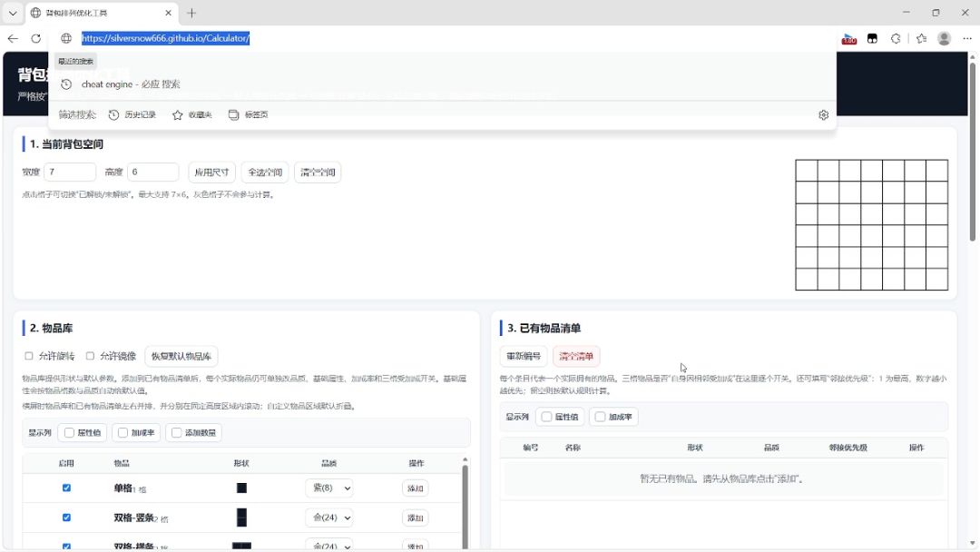Reload the page with the refresh icon

click(35, 38)
